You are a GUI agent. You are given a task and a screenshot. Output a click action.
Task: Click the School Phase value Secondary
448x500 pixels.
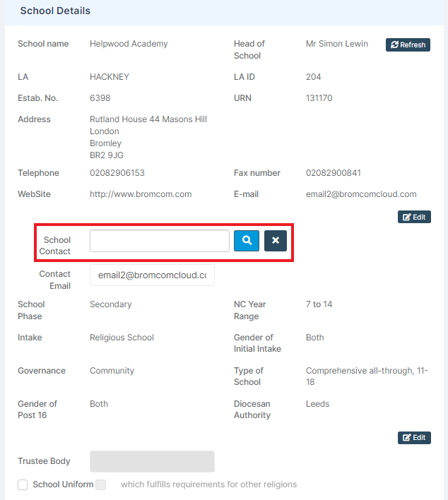111,304
